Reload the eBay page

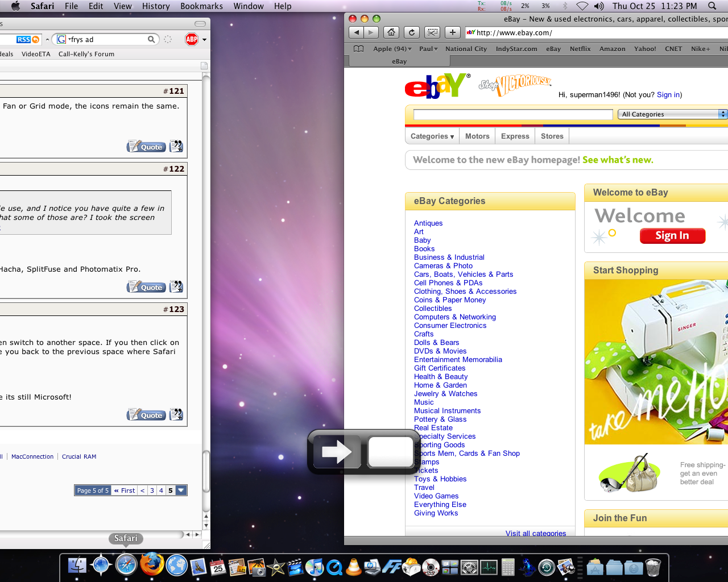(412, 32)
